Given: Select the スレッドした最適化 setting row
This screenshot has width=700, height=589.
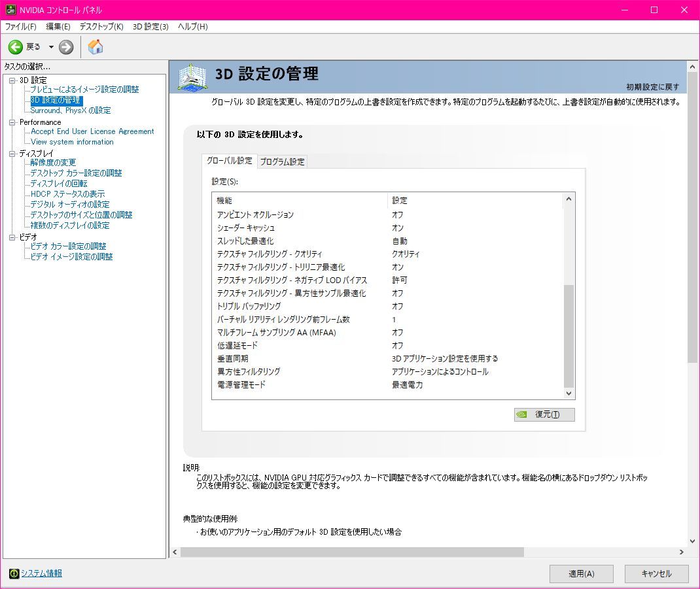Looking at the screenshot, I should (x=387, y=241).
